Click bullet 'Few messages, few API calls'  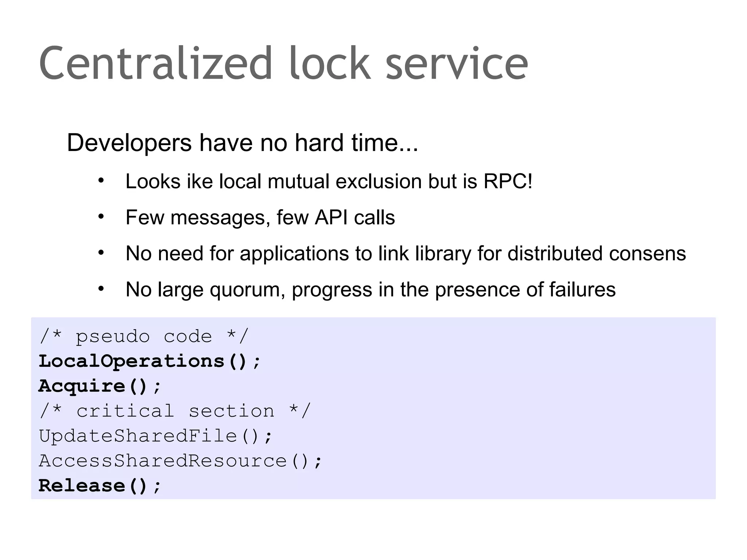click(x=260, y=217)
